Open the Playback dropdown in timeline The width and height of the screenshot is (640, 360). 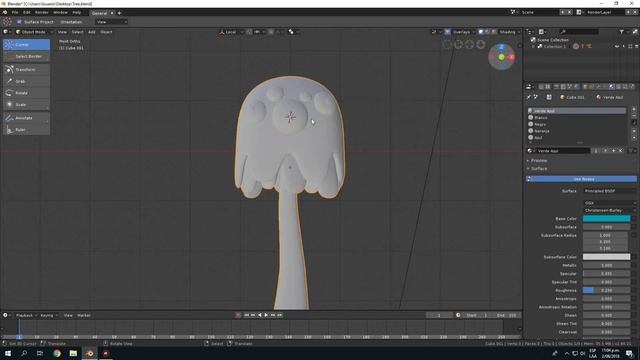27,316
